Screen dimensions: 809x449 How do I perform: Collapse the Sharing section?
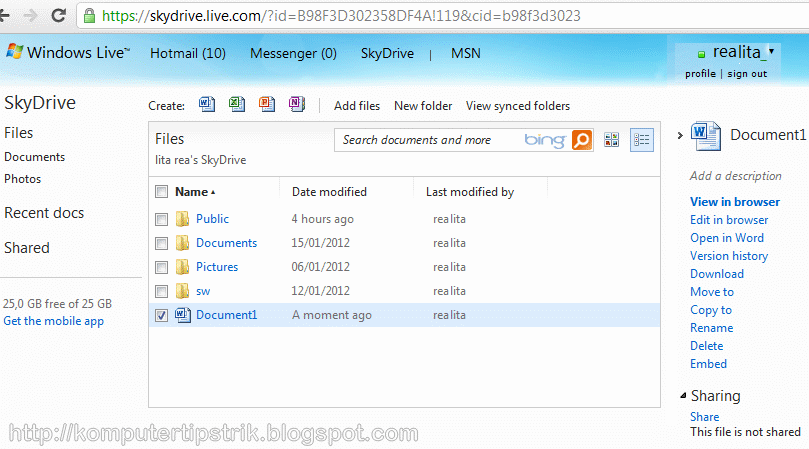683,396
